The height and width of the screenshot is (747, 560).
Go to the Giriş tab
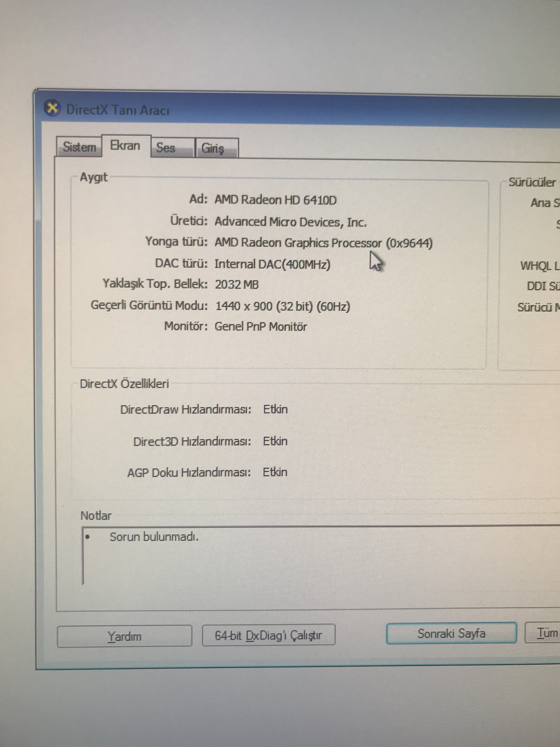point(213,148)
